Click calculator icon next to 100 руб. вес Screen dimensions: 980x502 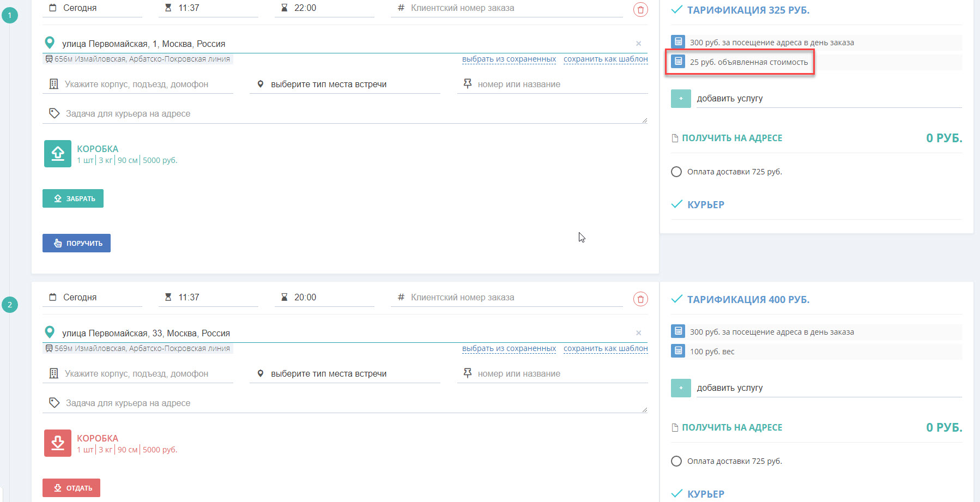[x=678, y=351]
